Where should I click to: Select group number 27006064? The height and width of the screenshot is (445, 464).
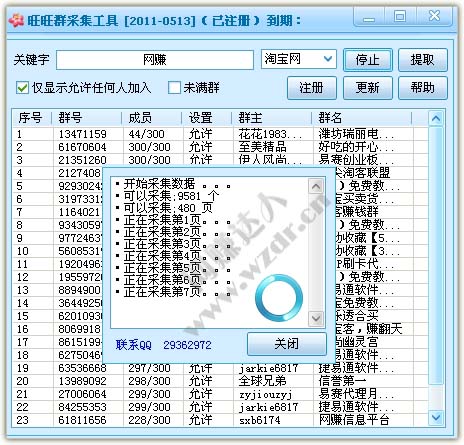[82, 394]
